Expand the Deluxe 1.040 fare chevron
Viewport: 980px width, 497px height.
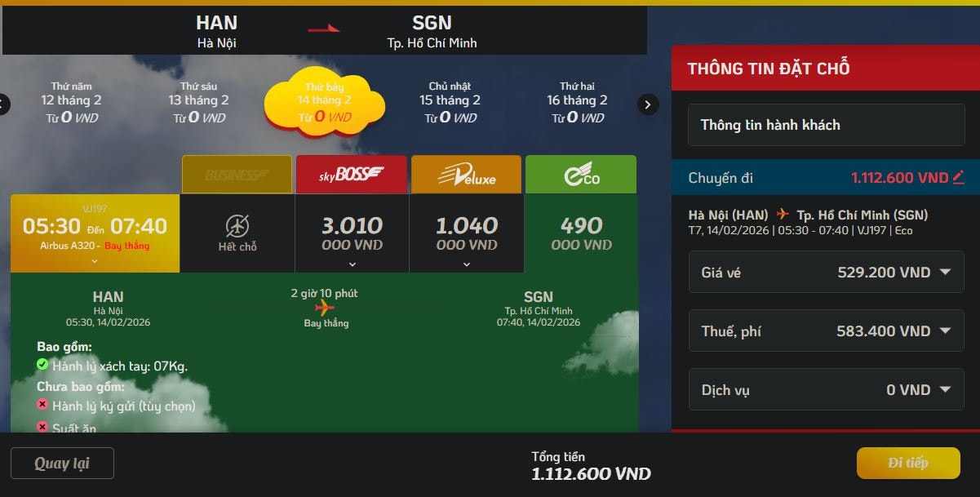pos(467,264)
